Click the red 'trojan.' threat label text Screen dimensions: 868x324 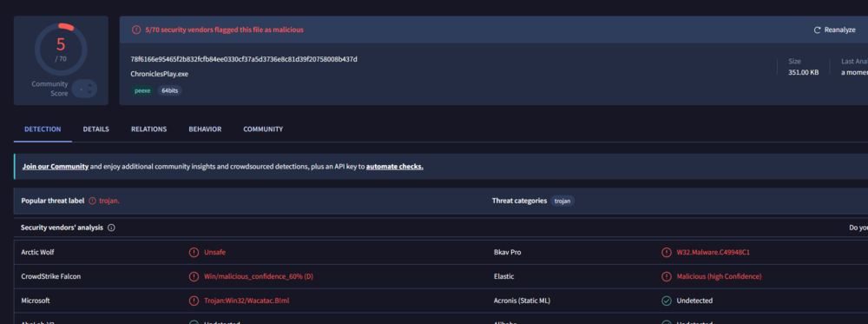pos(109,201)
